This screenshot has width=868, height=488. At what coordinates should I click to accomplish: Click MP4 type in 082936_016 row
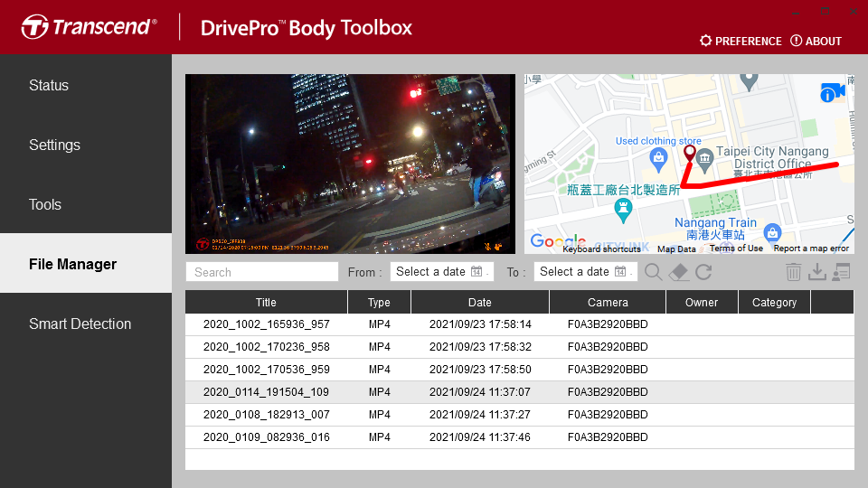pyautogui.click(x=379, y=437)
